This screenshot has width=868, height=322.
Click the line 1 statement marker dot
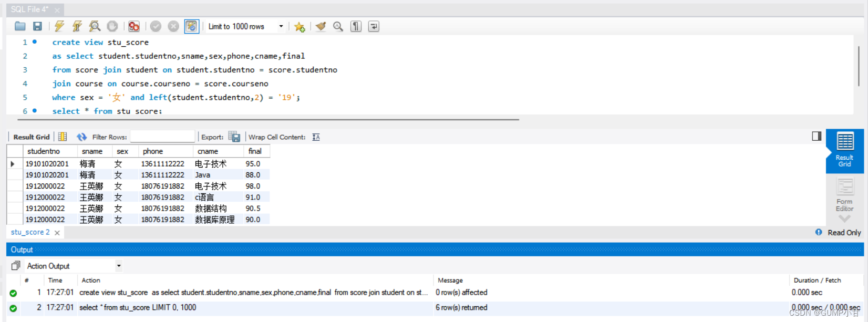(x=35, y=41)
